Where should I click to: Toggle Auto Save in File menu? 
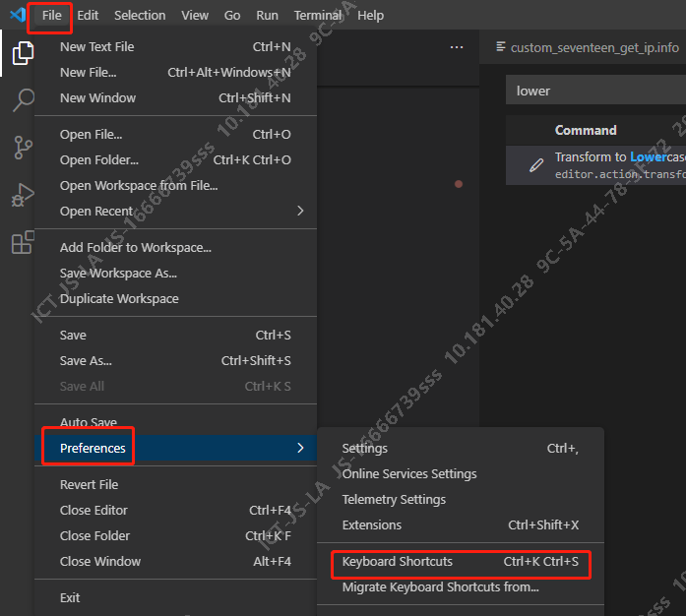tap(89, 422)
